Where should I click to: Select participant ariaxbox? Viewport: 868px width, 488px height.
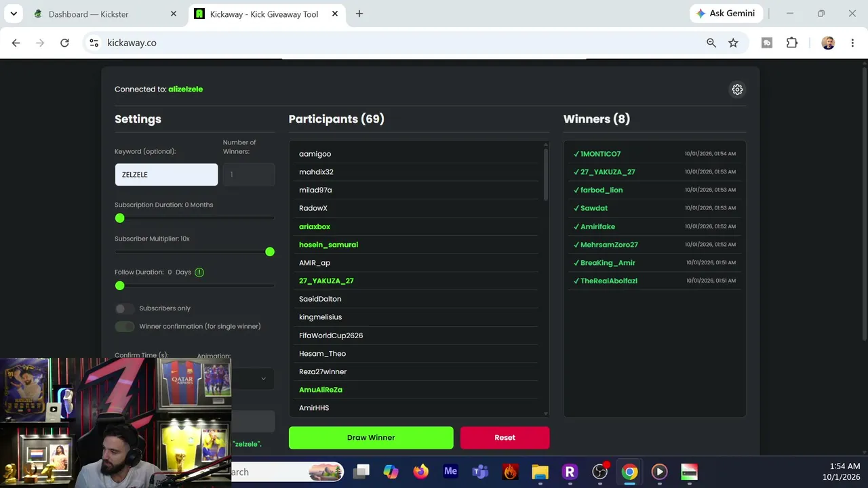315,226
